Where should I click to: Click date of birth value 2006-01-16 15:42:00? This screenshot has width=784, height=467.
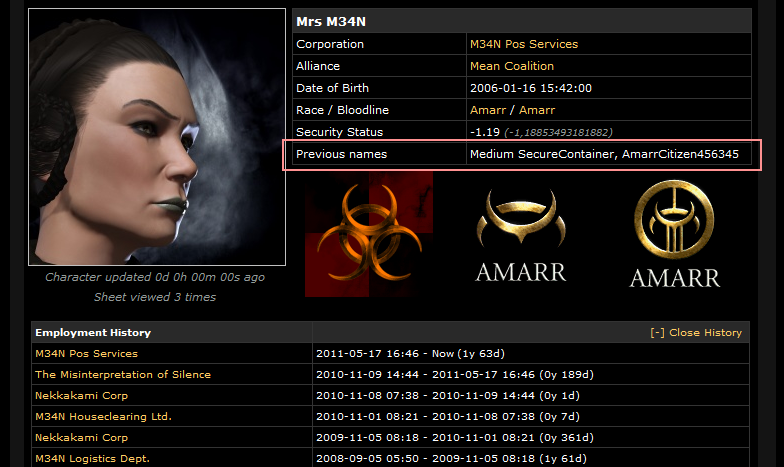tap(530, 88)
